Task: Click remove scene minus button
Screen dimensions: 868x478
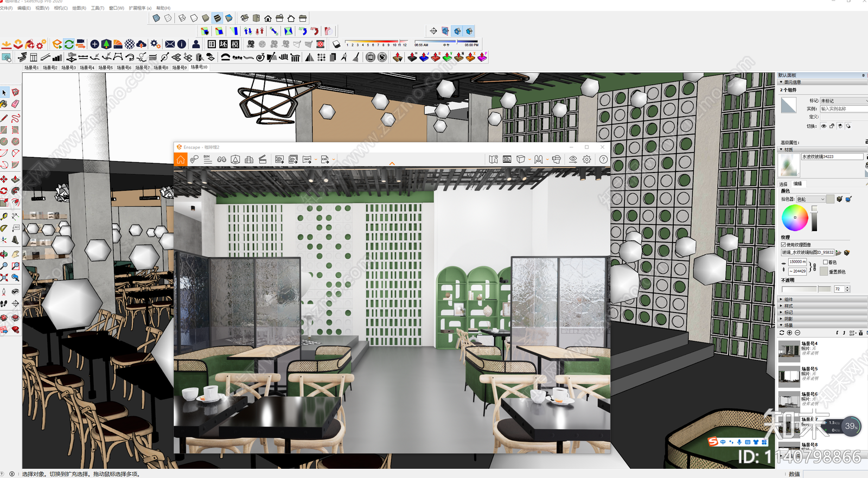Action: (x=797, y=333)
